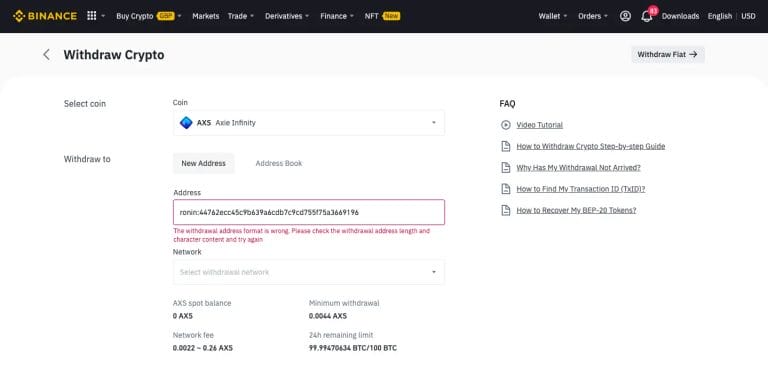The height and width of the screenshot is (366, 768).
Task: Open Why Has My Withdrawal Not Arrived link
Action: tap(578, 168)
